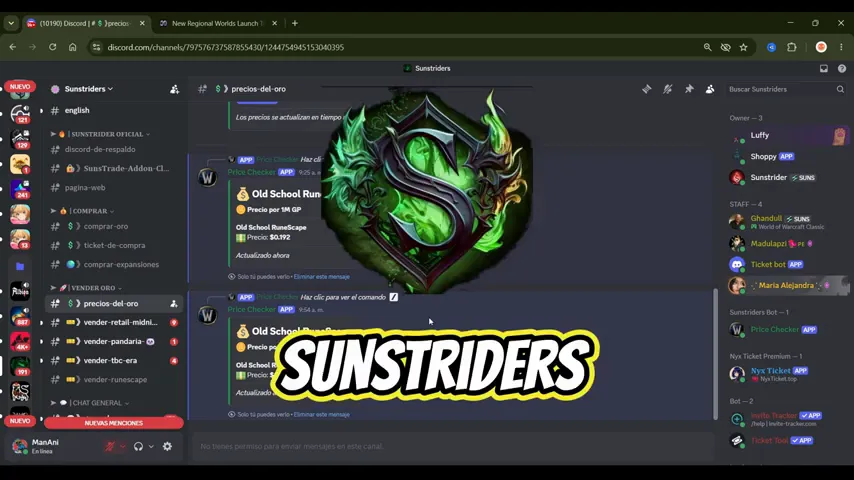Click the crossed-eye icon in address bar
The width and height of the screenshot is (854, 480).
click(x=725, y=47)
